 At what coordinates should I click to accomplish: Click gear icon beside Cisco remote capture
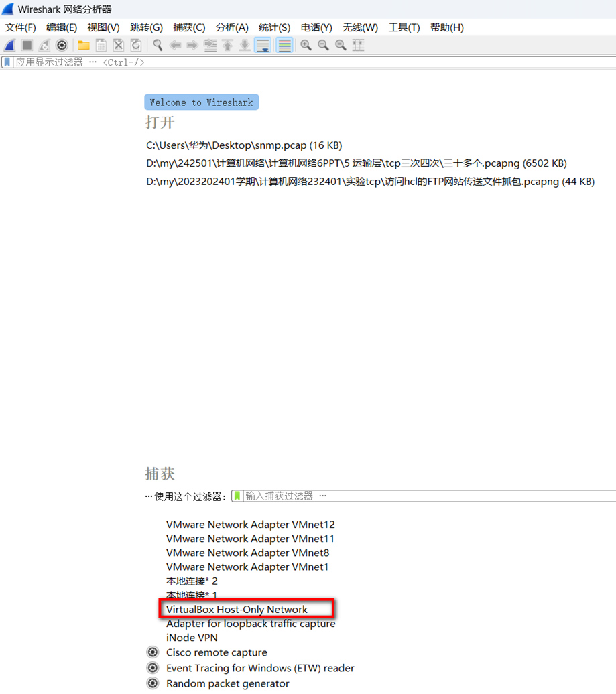tap(153, 652)
